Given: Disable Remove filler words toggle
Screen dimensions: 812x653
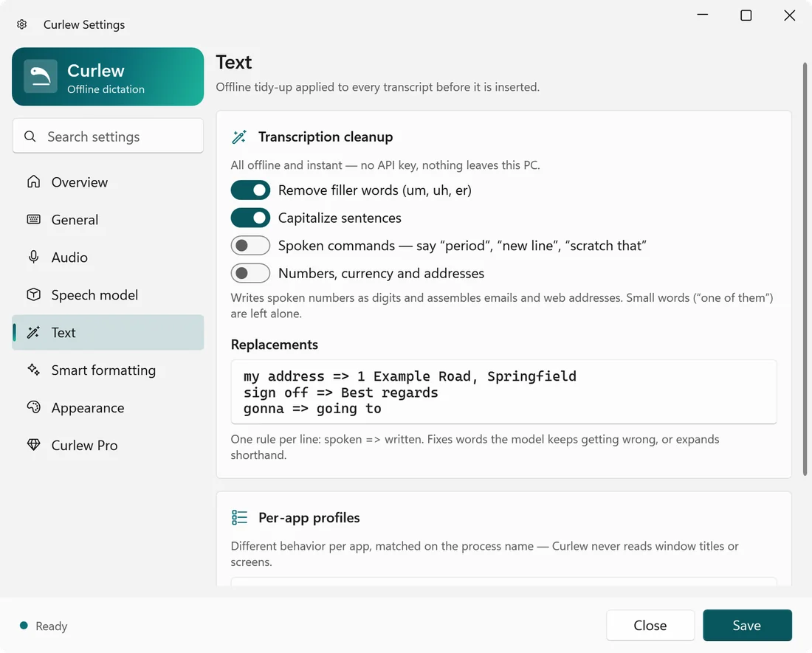Looking at the screenshot, I should 250,190.
